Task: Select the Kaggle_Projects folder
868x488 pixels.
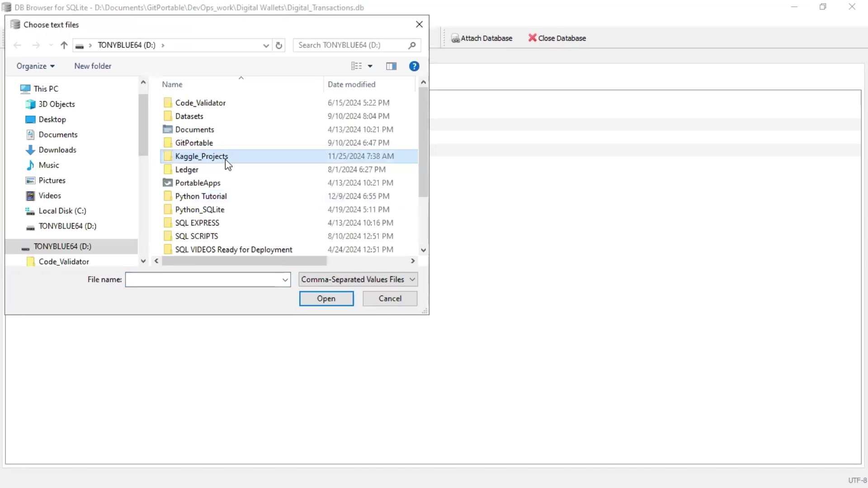Action: tap(202, 156)
